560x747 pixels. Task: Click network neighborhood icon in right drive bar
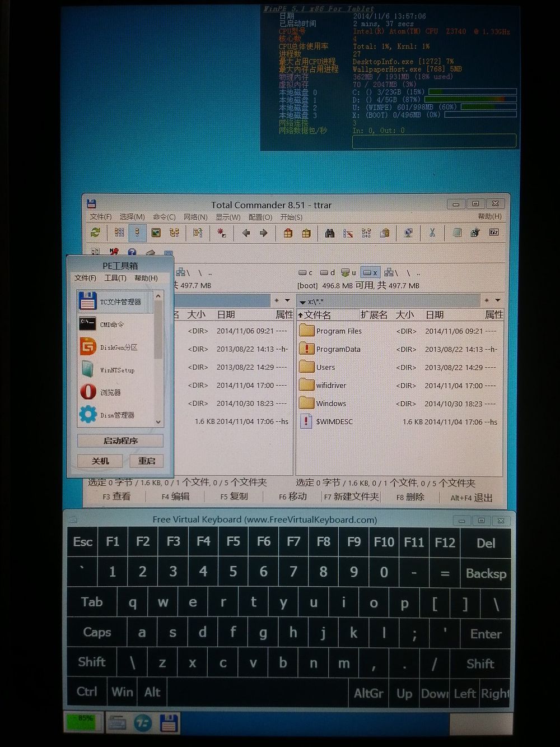[391, 273]
